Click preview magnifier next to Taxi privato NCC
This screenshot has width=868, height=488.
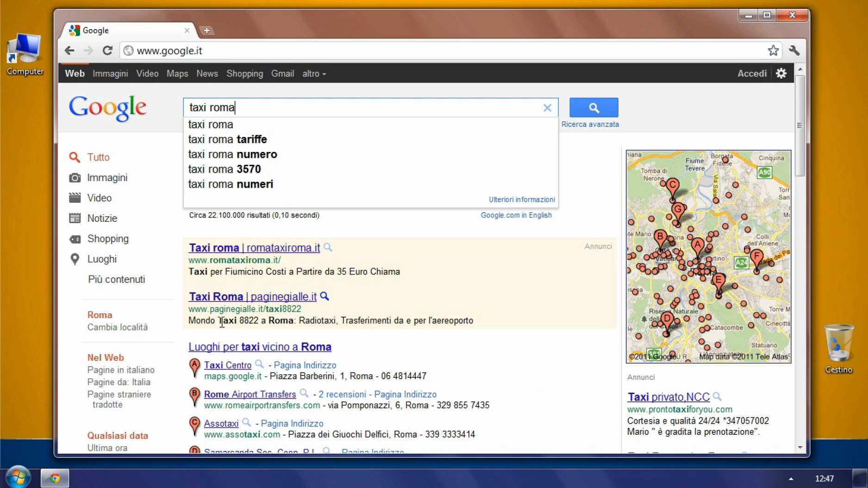pyautogui.click(x=717, y=396)
